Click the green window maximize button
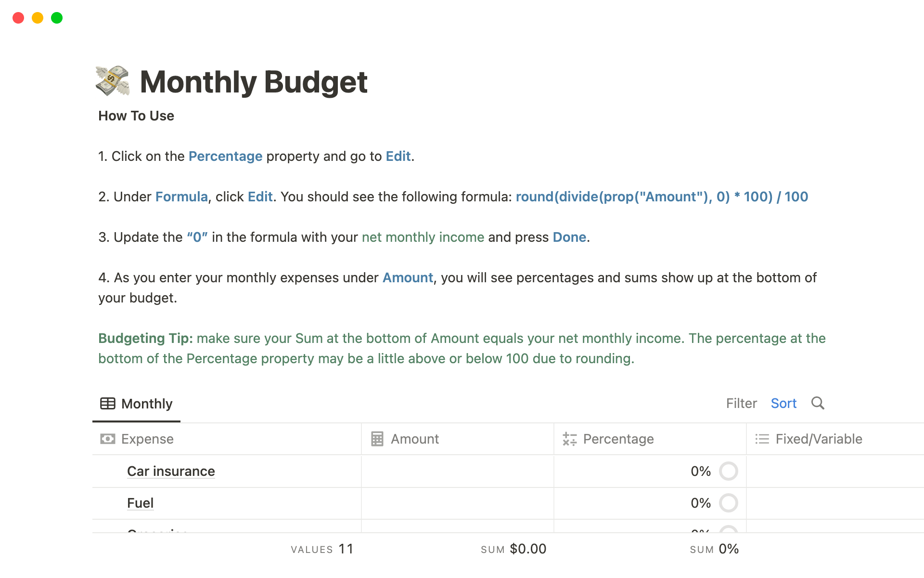 tap(57, 18)
